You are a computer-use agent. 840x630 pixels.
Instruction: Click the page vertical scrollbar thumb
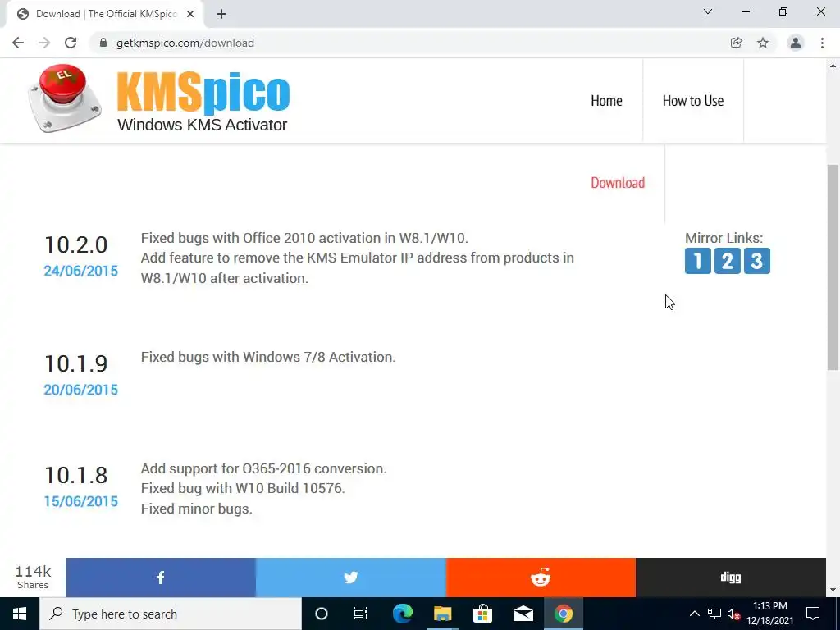click(833, 267)
